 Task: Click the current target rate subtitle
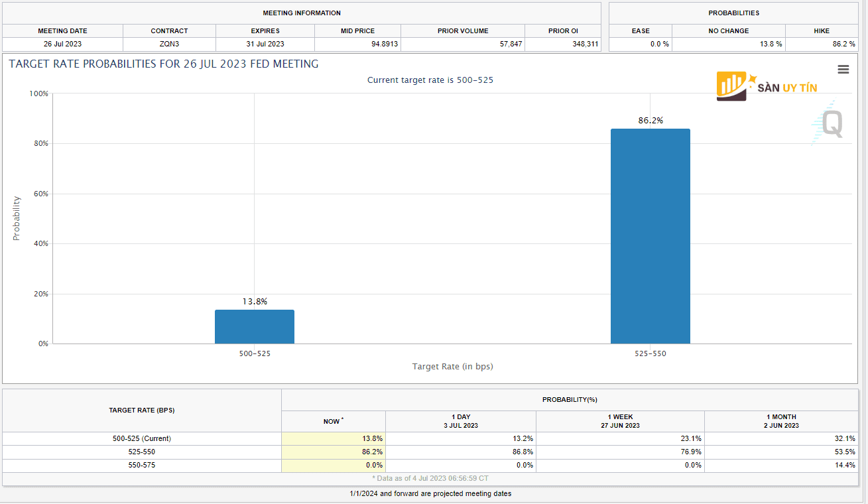[x=430, y=80]
